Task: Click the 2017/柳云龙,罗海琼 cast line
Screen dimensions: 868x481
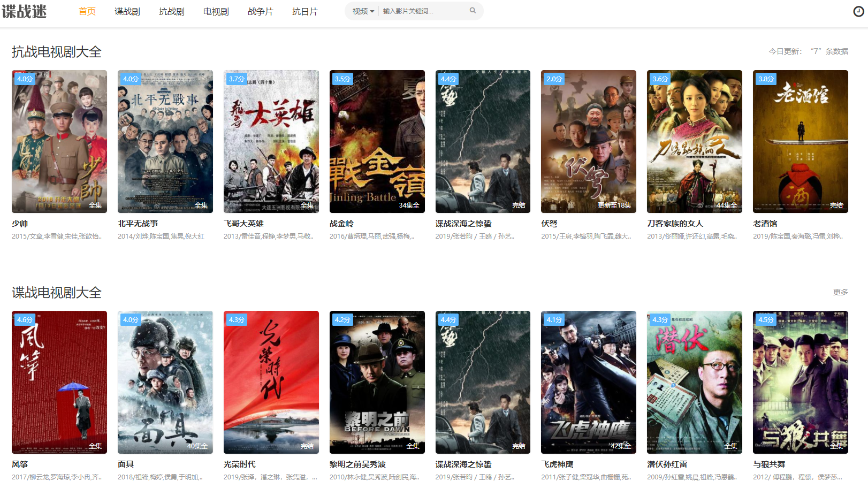Action: 57,477
